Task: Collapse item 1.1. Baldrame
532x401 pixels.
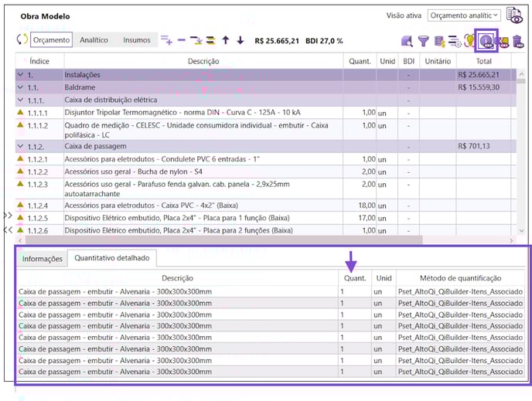Action: click(20, 87)
